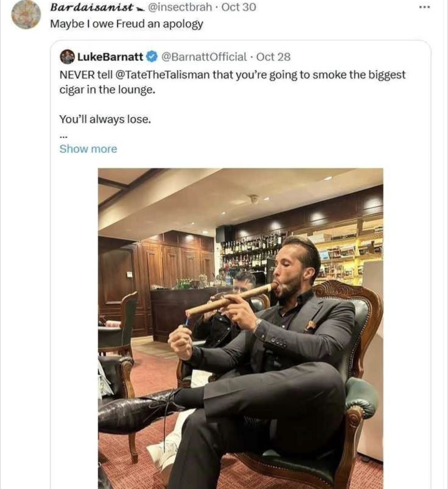Open the three-dot more options menu
This screenshot has height=489, width=448.
[x=424, y=7]
